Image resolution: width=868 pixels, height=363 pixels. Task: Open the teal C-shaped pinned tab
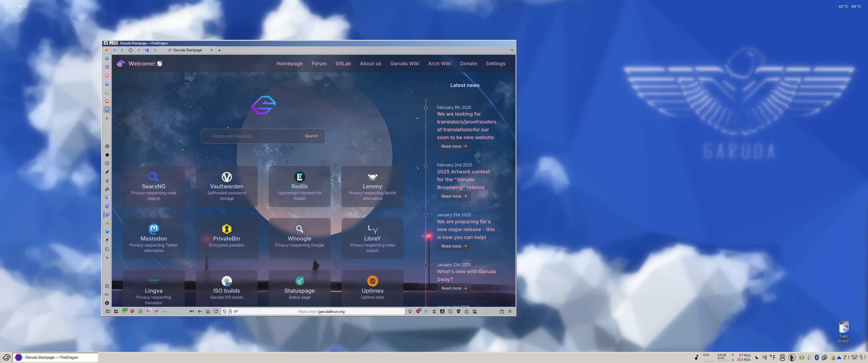click(x=123, y=50)
